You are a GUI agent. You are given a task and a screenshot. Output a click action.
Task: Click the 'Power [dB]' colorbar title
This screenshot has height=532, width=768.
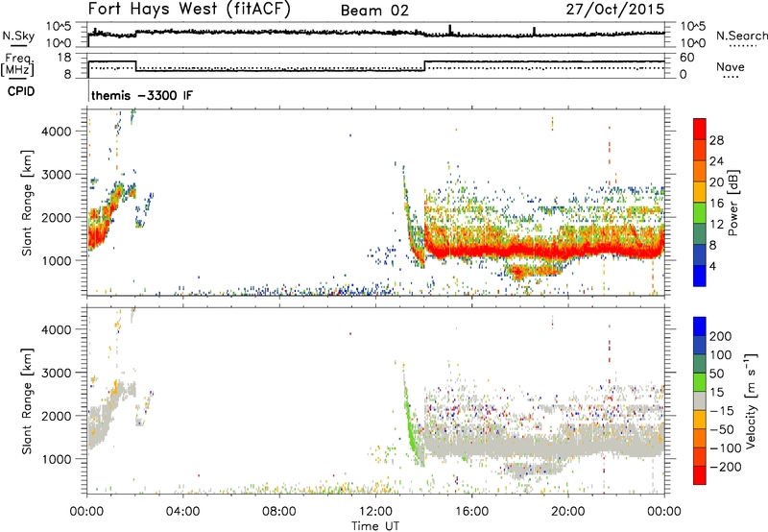[732, 203]
